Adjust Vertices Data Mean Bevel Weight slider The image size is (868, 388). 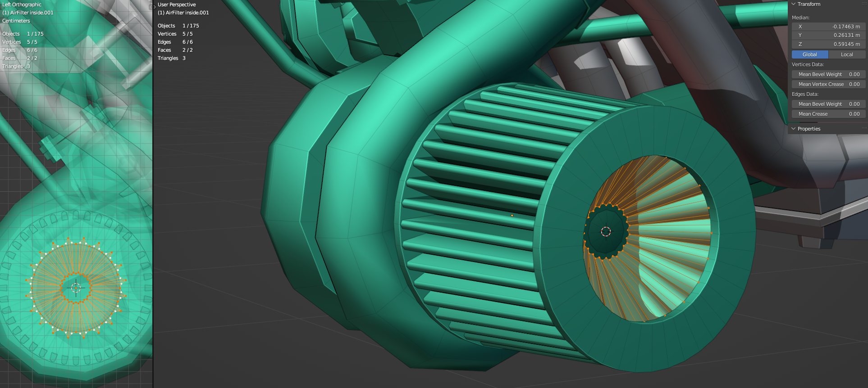coord(828,74)
